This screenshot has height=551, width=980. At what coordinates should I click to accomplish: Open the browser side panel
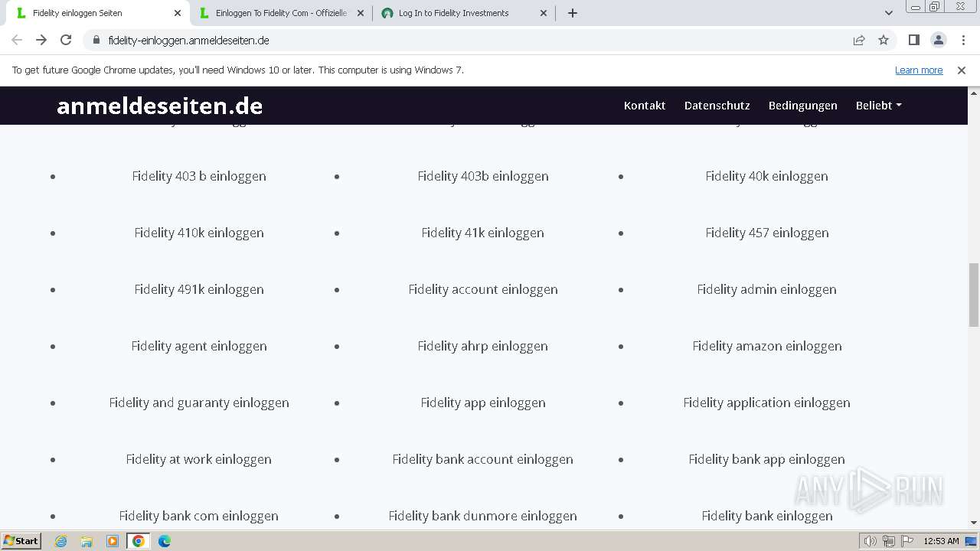[x=913, y=40]
